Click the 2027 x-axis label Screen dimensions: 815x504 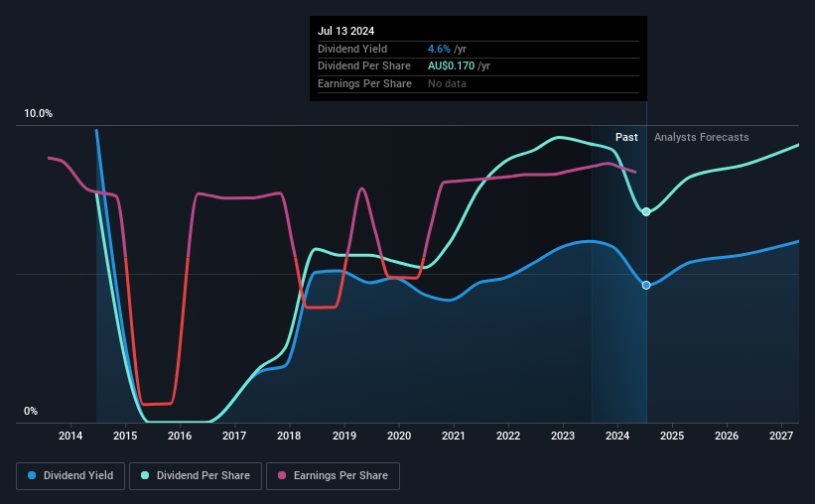[x=781, y=436]
